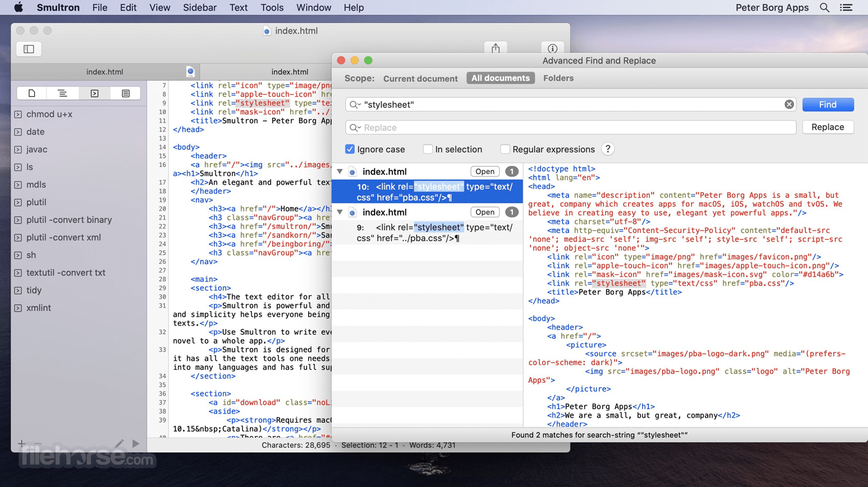Click the Find button
868x487 pixels.
click(828, 105)
